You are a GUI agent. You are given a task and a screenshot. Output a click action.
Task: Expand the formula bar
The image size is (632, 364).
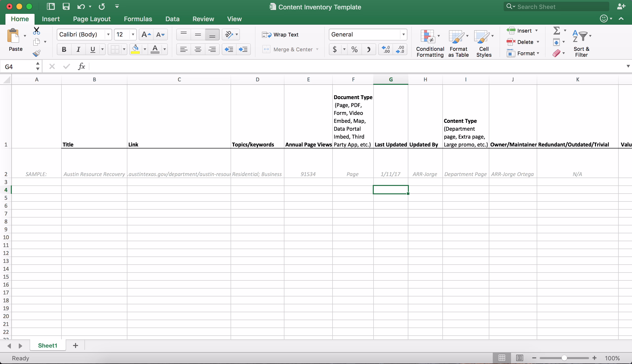coord(628,66)
